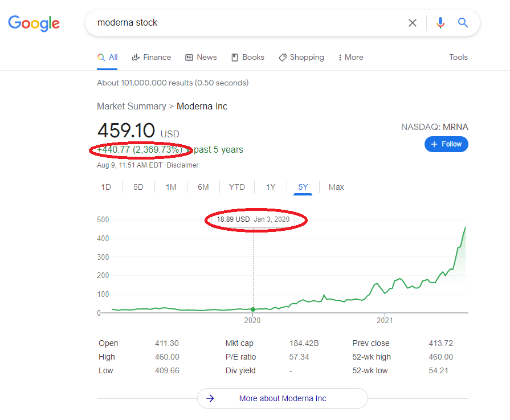Click the P/E ratio value 57.34
The width and height of the screenshot is (510, 420).
pyautogui.click(x=299, y=357)
